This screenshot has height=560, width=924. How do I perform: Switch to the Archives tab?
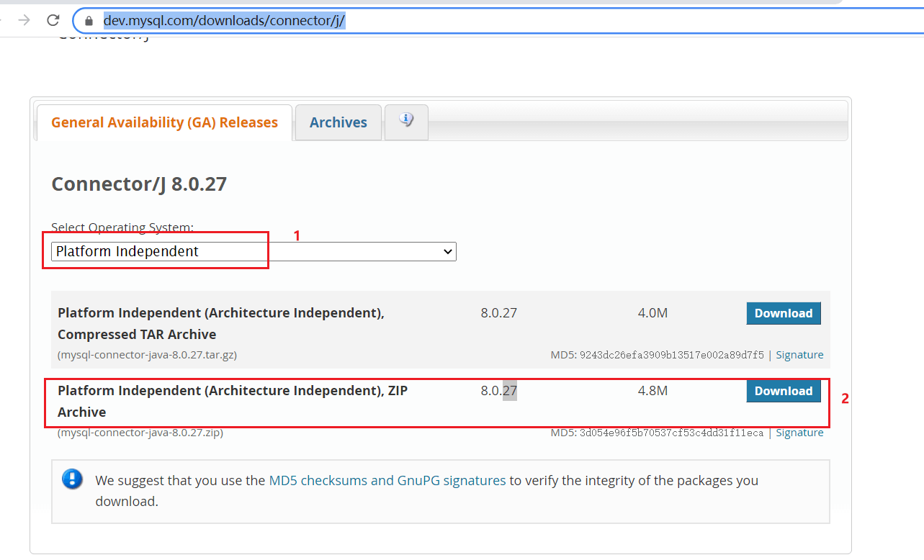click(x=338, y=122)
